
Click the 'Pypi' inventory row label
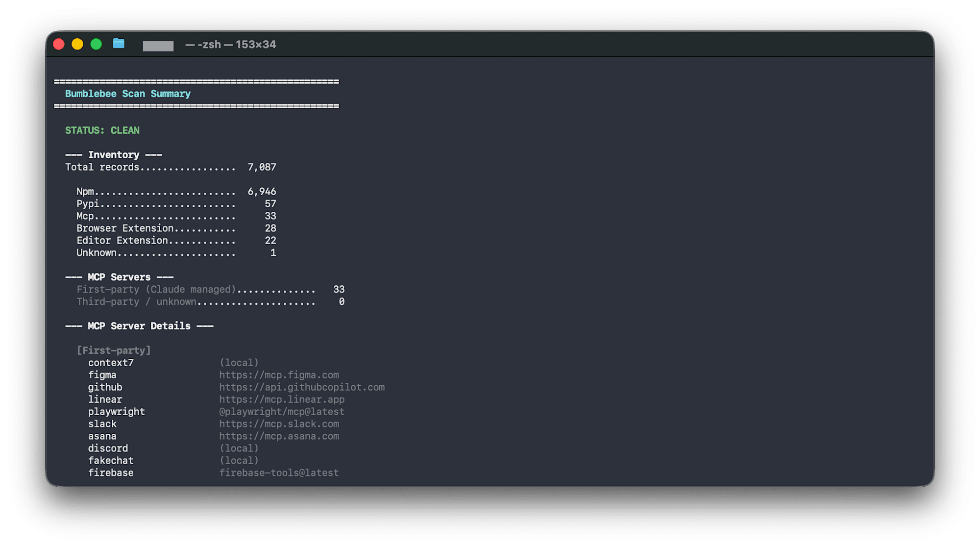coord(88,204)
